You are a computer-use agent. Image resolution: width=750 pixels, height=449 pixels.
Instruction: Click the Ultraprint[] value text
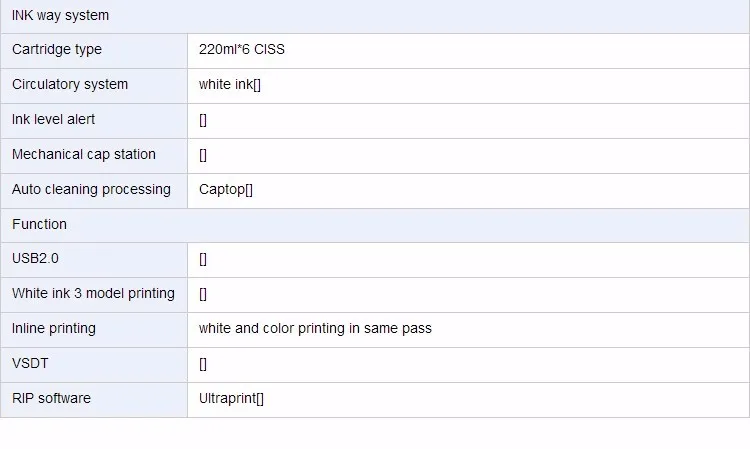tap(231, 399)
